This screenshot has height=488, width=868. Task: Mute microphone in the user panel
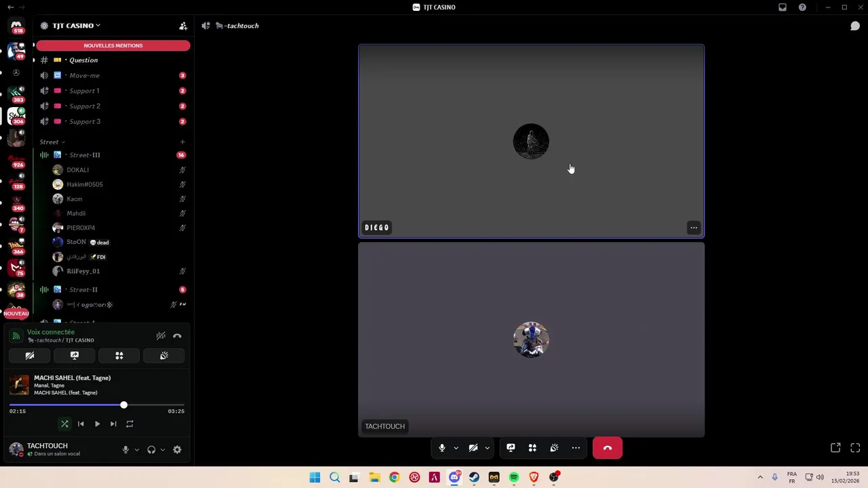[x=125, y=449]
